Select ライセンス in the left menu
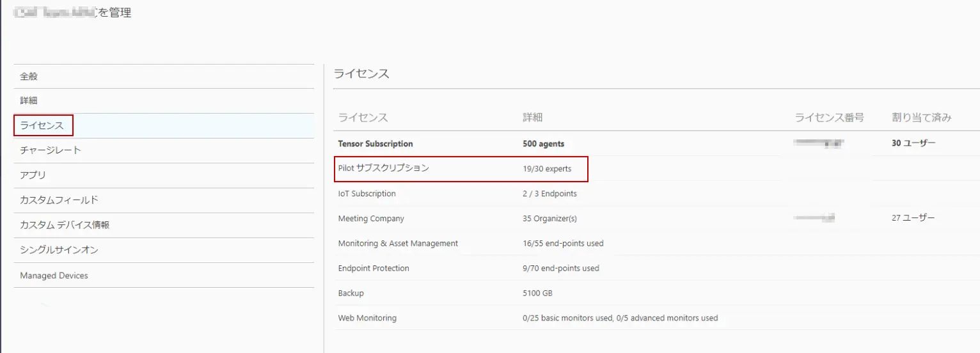The image size is (980, 353). [164, 126]
